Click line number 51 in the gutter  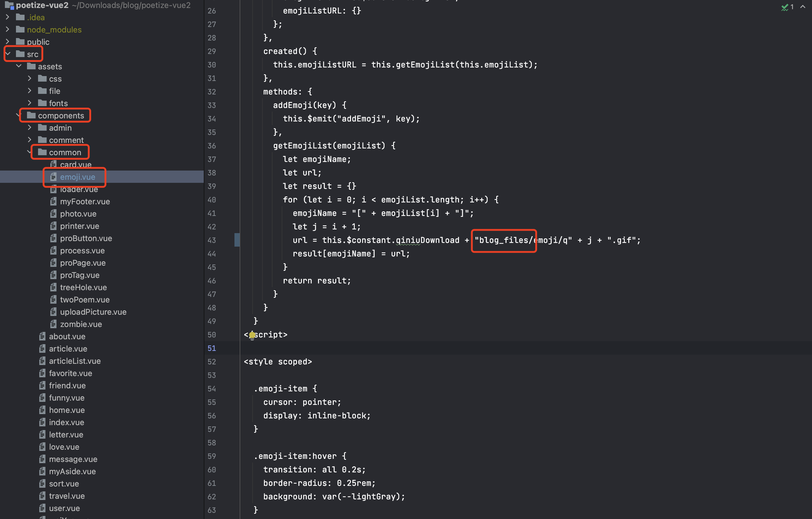click(211, 348)
